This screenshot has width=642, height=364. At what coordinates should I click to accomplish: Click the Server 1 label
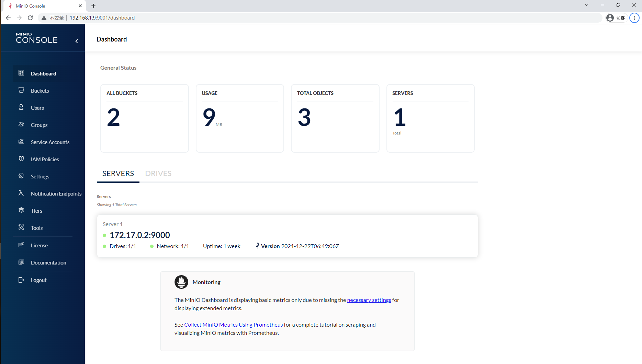(x=113, y=224)
